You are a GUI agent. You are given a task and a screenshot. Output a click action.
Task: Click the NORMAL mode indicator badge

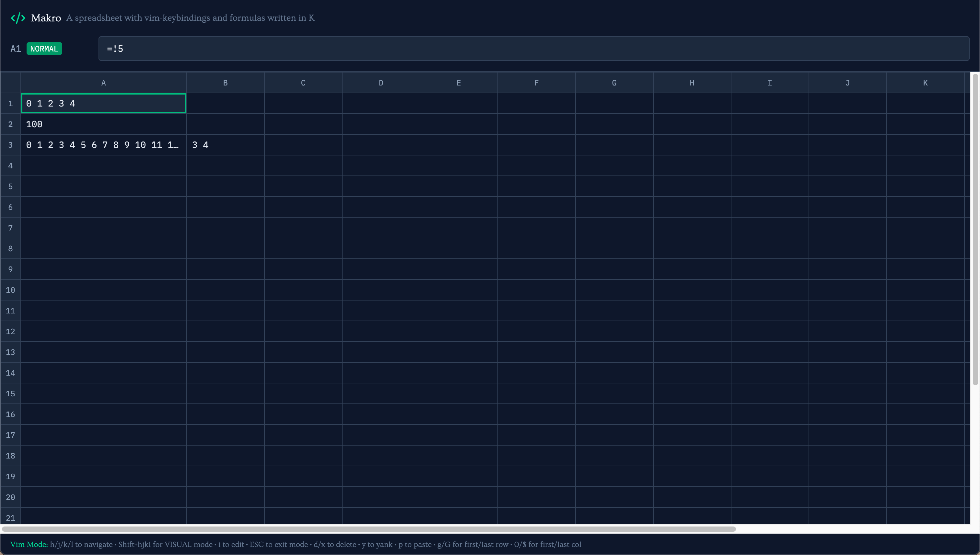click(x=44, y=49)
